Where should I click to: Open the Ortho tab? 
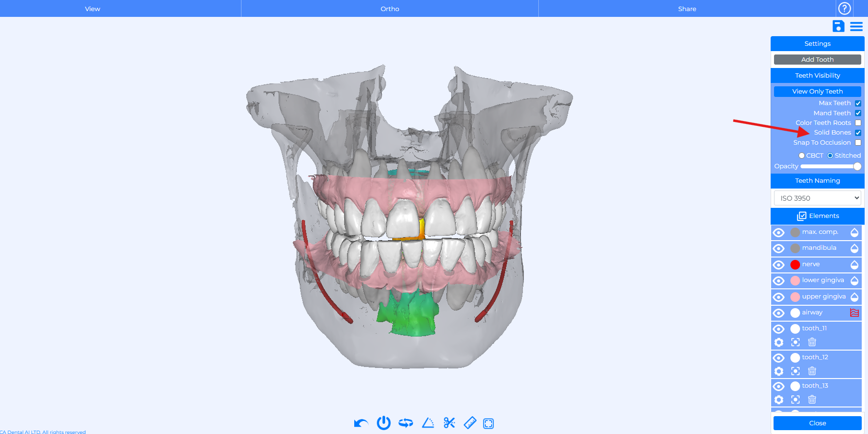[x=389, y=9]
